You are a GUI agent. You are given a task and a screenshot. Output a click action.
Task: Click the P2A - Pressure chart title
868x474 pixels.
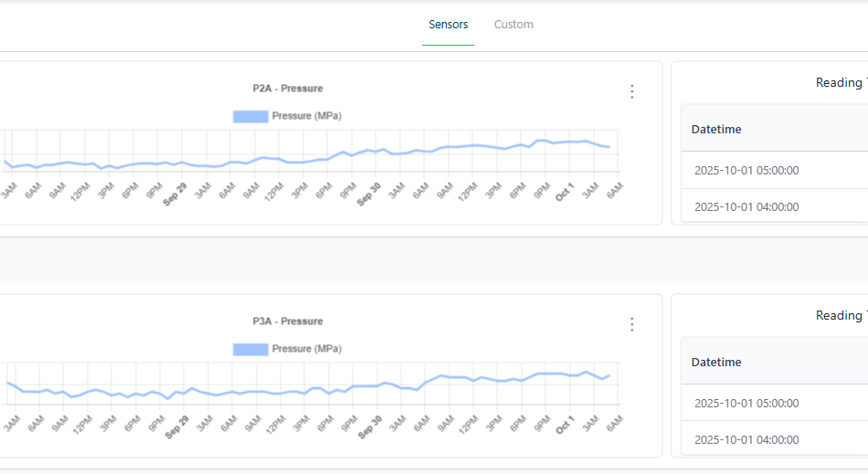click(x=288, y=89)
